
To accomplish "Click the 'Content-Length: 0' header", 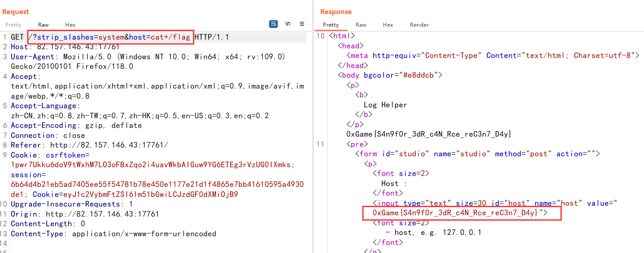I will pos(48,224).
